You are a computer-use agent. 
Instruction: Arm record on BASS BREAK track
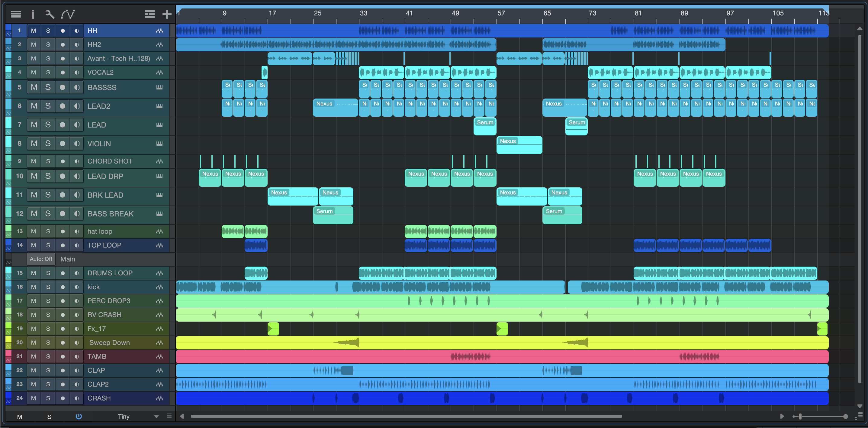pyautogui.click(x=62, y=213)
